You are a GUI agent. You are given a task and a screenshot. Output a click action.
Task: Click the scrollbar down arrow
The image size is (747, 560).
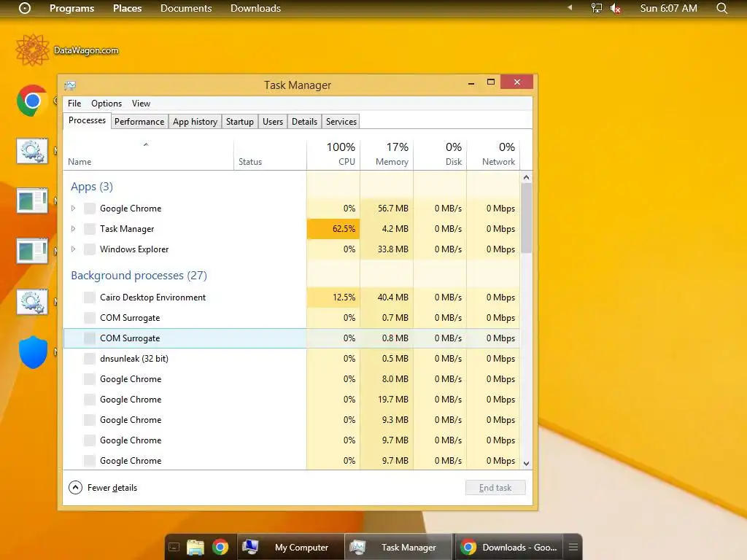[x=526, y=463]
